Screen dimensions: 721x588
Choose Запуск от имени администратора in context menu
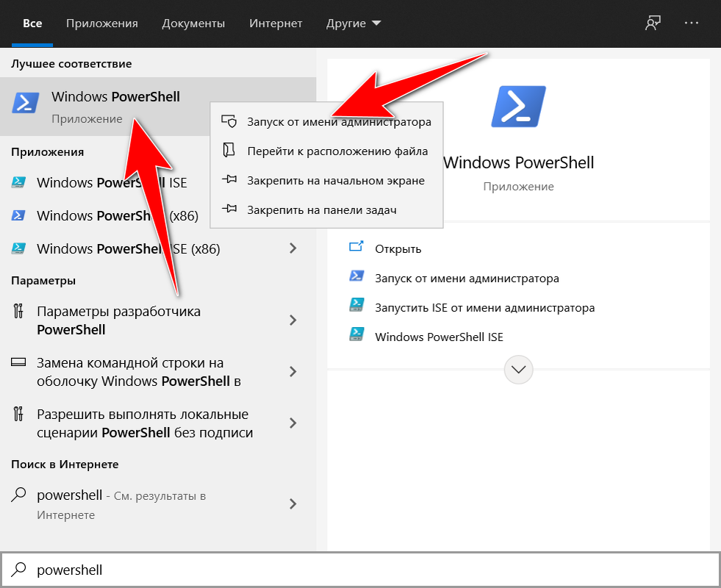coord(326,122)
